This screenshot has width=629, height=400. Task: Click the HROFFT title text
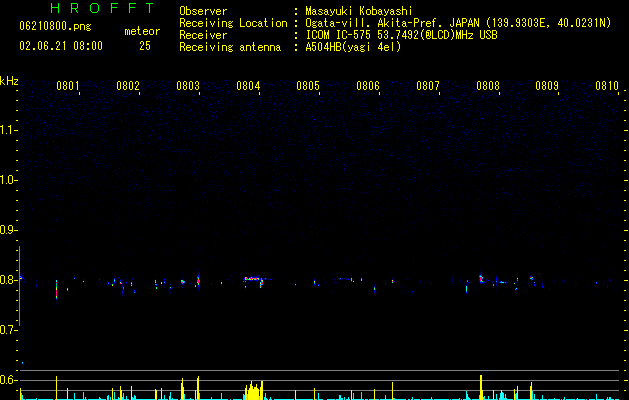103,8
